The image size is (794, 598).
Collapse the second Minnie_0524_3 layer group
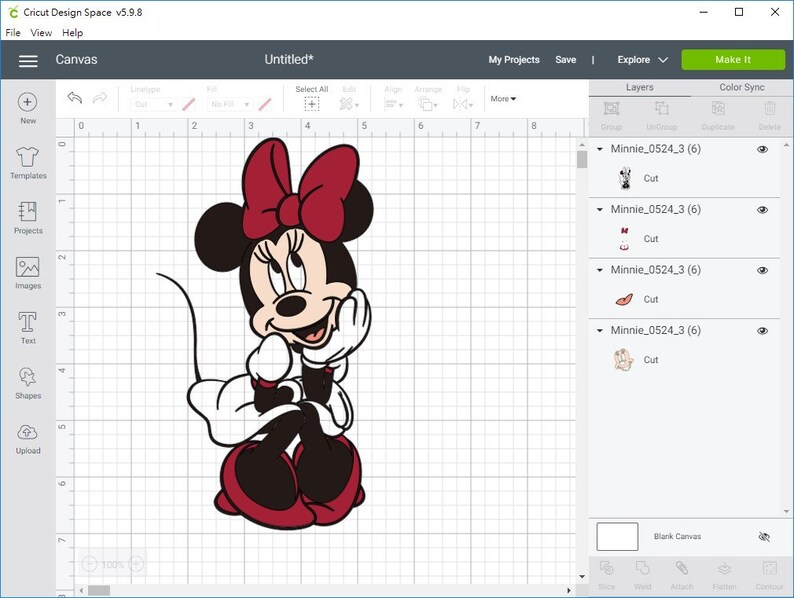pos(600,210)
